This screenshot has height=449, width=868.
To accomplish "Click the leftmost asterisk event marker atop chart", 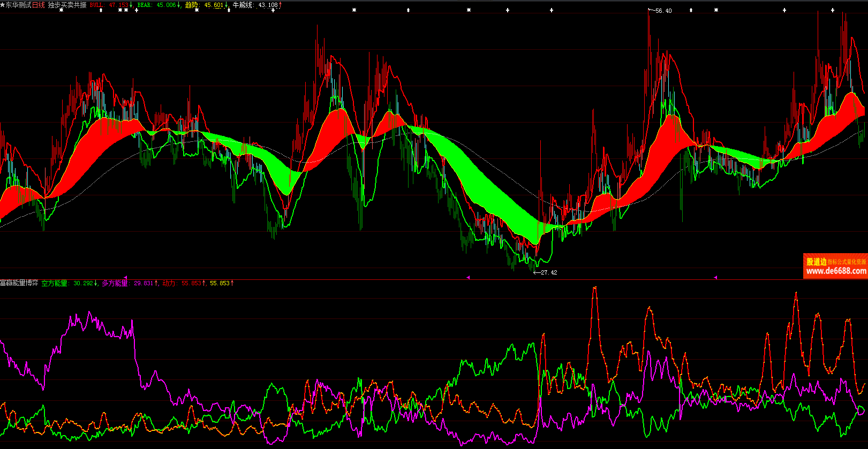I will [61, 10].
